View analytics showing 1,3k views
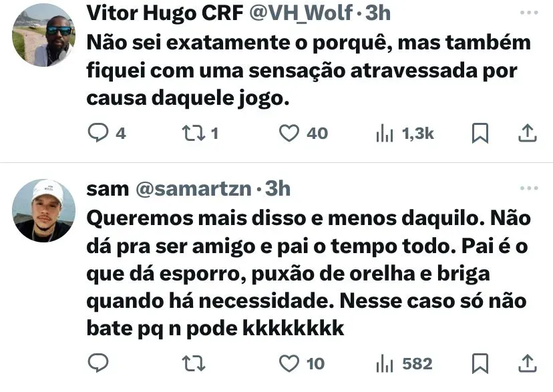 click(x=405, y=134)
